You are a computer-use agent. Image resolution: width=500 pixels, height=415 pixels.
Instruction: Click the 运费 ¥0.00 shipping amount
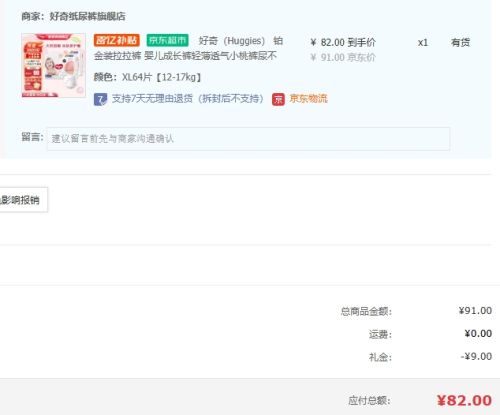click(x=478, y=333)
